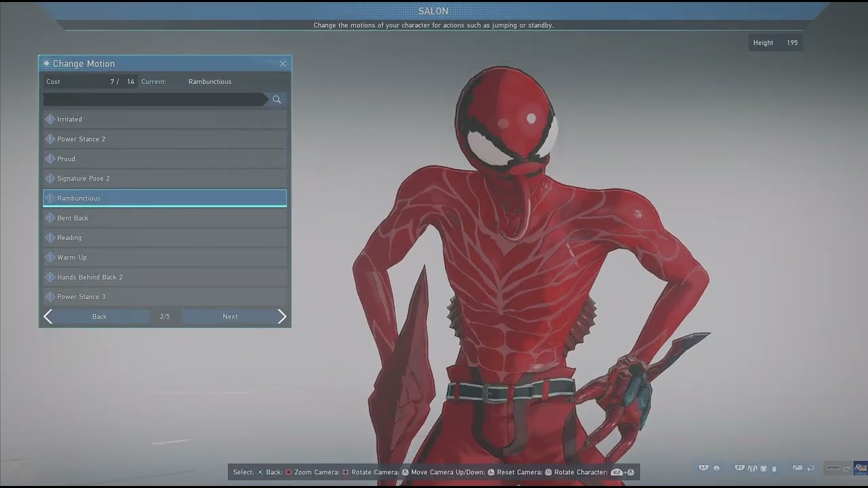Click the Height 195 display
Screen dimensions: 868x488
point(775,43)
